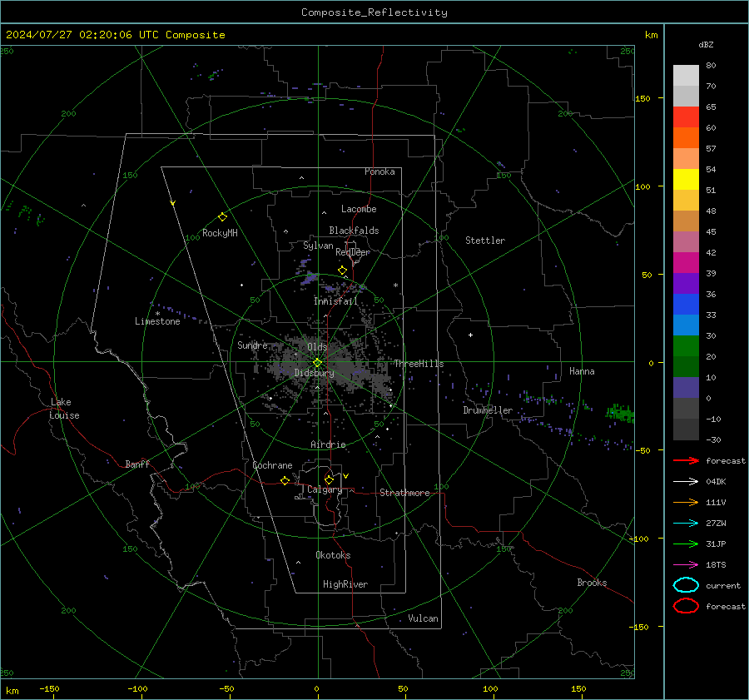Click the yellow diamond marker below Cochrane
749x700 pixels.
pos(285,481)
